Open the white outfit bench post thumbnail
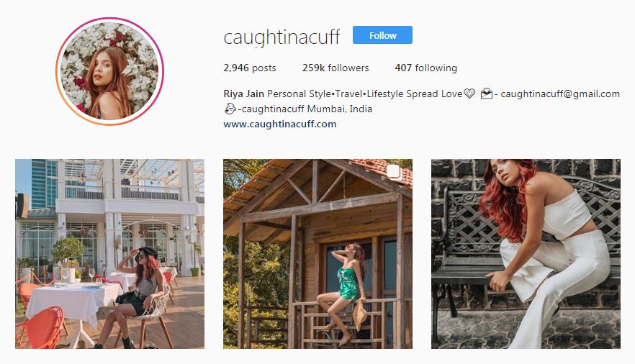The width and height of the screenshot is (635, 364). click(526, 254)
